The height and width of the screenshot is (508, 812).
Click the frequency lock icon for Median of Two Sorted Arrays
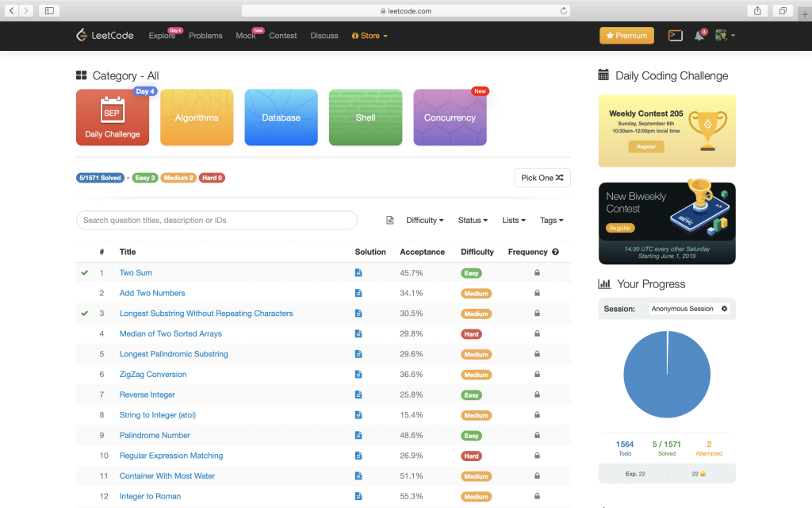click(x=537, y=333)
